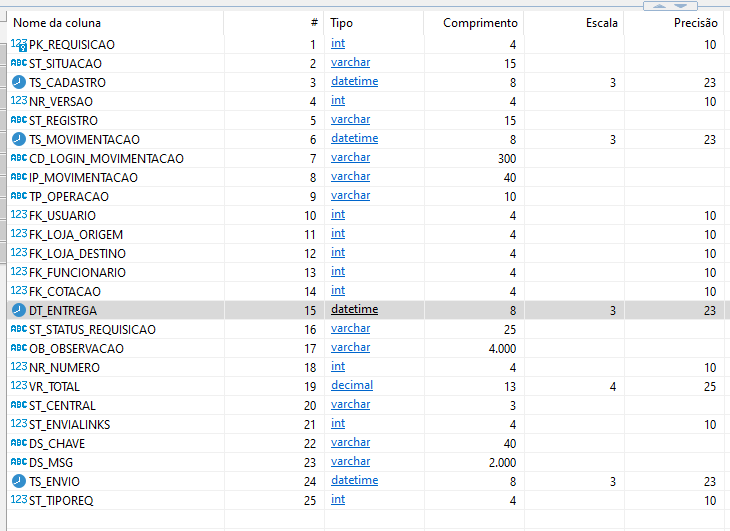Click the 123 icon beside FK_FUNCIONARIO

click(19, 272)
